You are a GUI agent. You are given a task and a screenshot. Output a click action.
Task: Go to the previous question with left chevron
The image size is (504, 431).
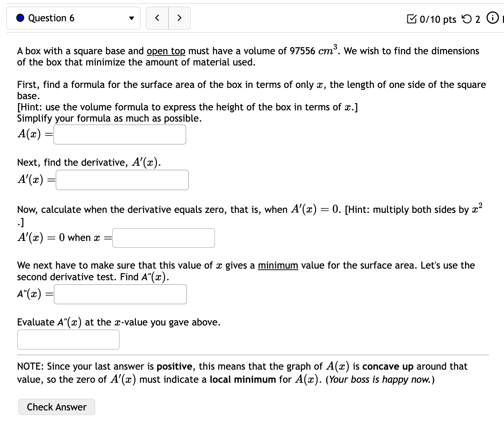pyautogui.click(x=157, y=18)
